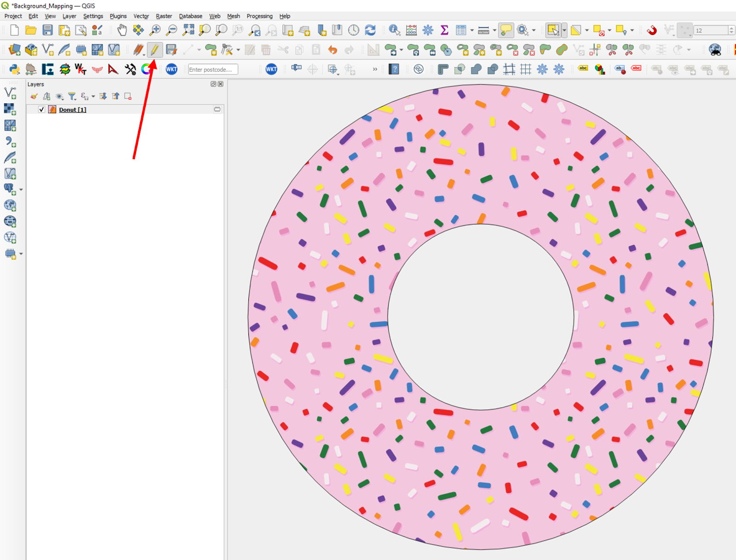Click the Statistical Summary sigma icon
This screenshot has width=736, height=560.
tap(443, 30)
